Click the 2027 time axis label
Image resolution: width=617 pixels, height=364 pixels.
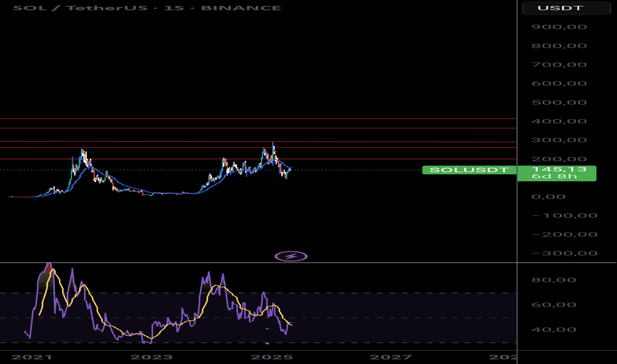391,357
